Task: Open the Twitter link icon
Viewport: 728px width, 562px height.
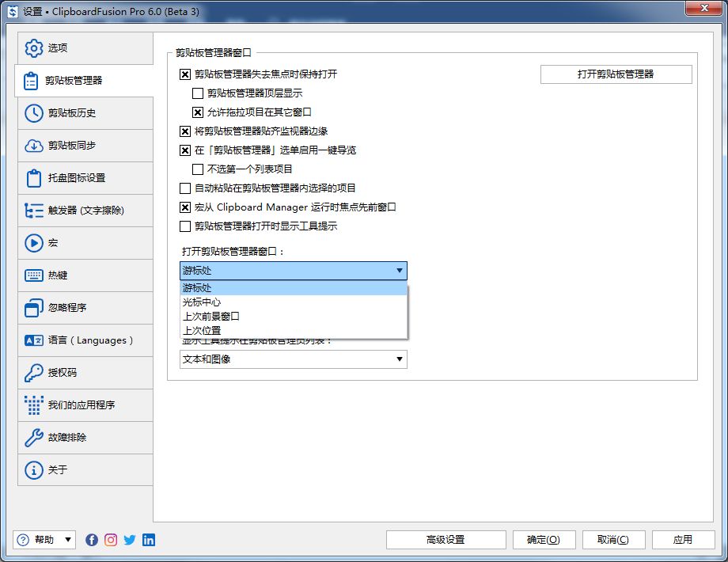Action: point(130,540)
